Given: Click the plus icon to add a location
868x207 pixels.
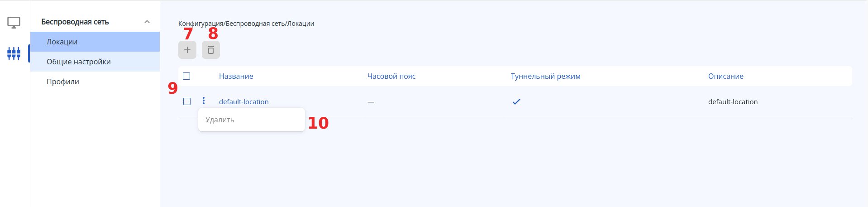Looking at the screenshot, I should (187, 50).
